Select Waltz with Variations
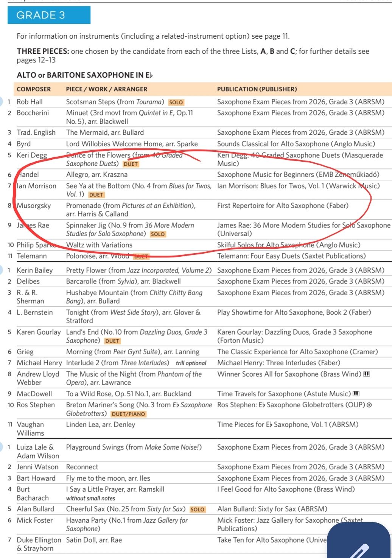The height and width of the screenshot is (558, 392). click(x=99, y=245)
